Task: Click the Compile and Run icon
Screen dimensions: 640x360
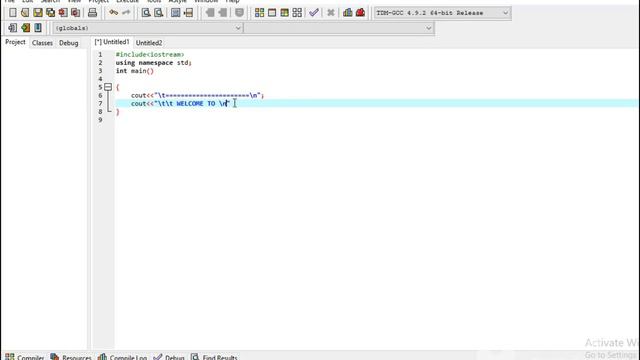Action: 284,13
